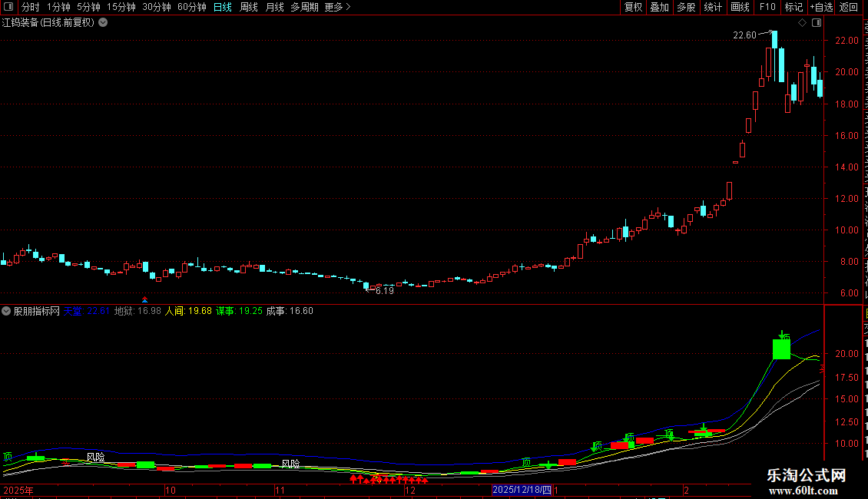Click the green 顶 label at far left

click(x=8, y=457)
